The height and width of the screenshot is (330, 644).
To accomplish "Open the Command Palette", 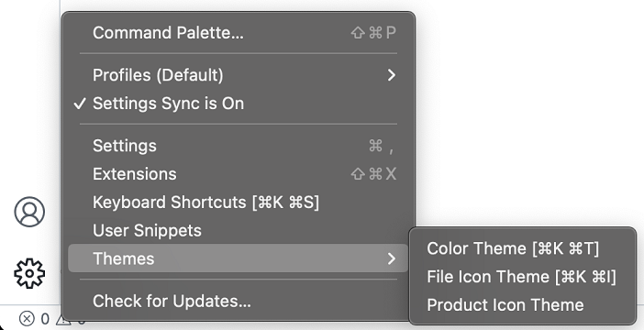I will click(x=239, y=33).
